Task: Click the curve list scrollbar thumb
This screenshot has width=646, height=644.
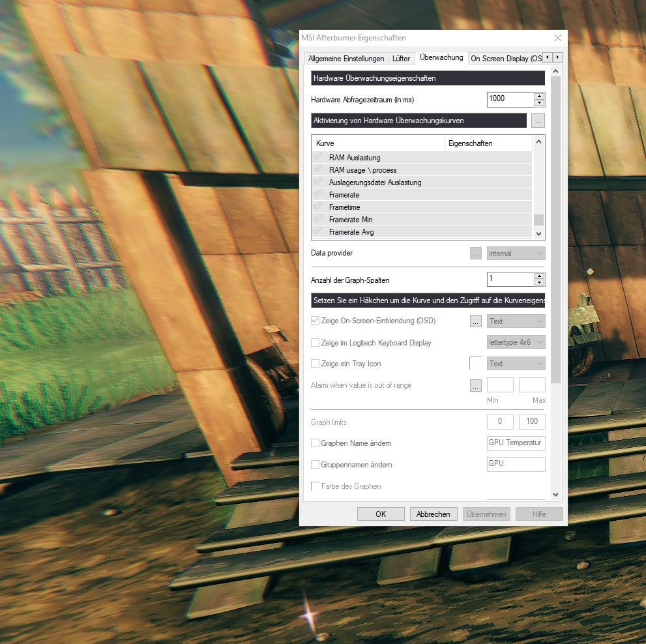Action: (538, 220)
